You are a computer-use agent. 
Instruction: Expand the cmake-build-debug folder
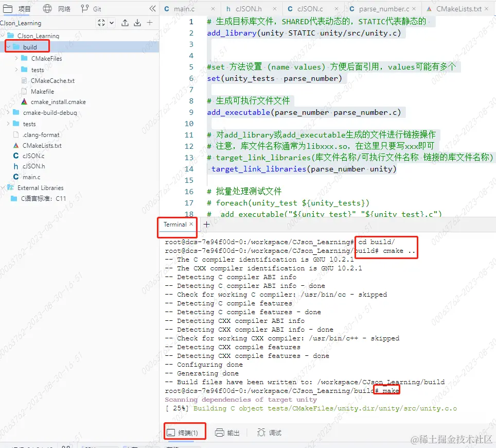(x=8, y=113)
